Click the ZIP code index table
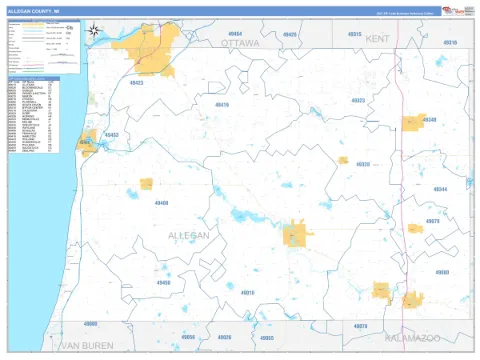 click(34, 115)
